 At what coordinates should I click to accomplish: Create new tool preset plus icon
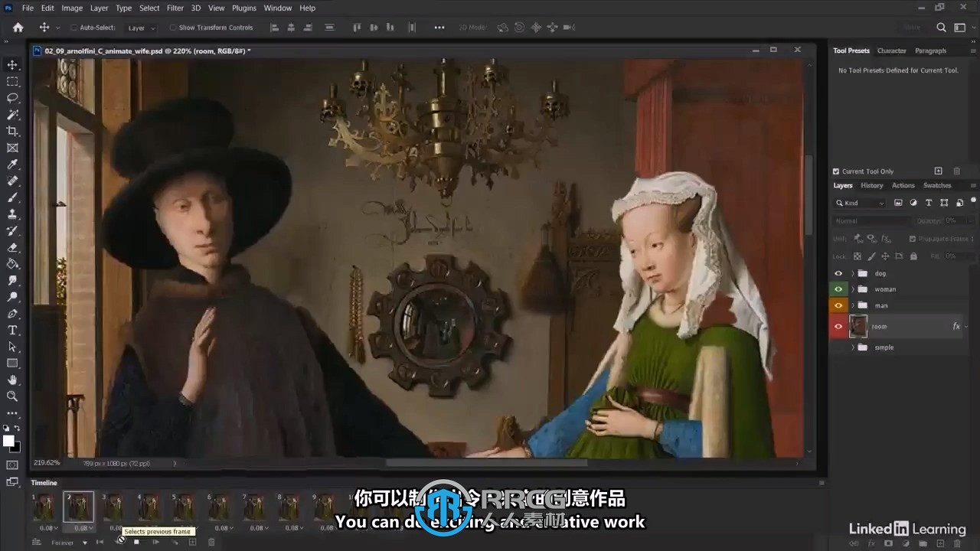(x=938, y=171)
